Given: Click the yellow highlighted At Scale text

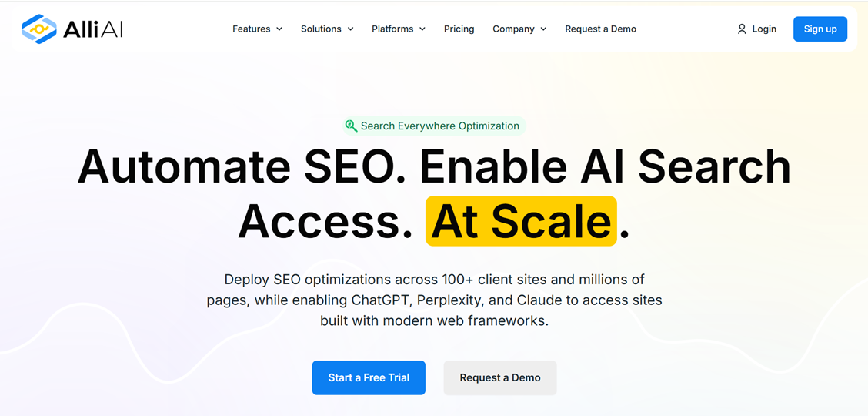Looking at the screenshot, I should (521, 222).
